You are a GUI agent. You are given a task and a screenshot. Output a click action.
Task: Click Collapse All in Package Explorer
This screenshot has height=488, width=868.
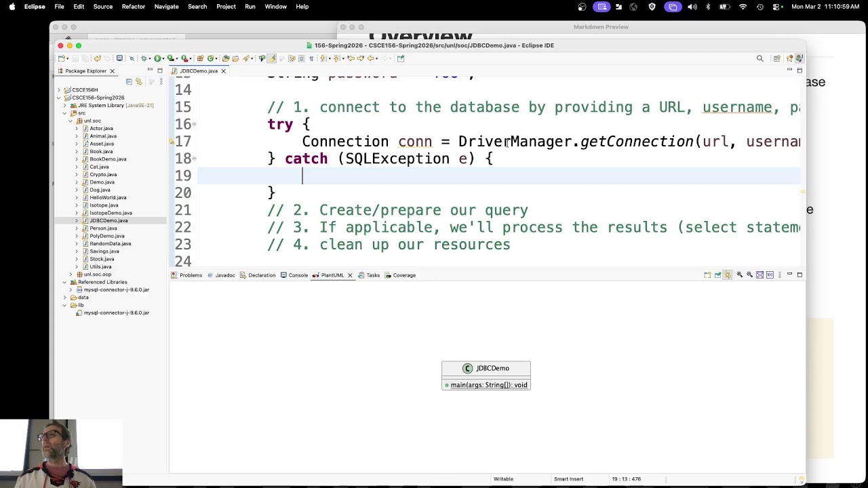[129, 81]
